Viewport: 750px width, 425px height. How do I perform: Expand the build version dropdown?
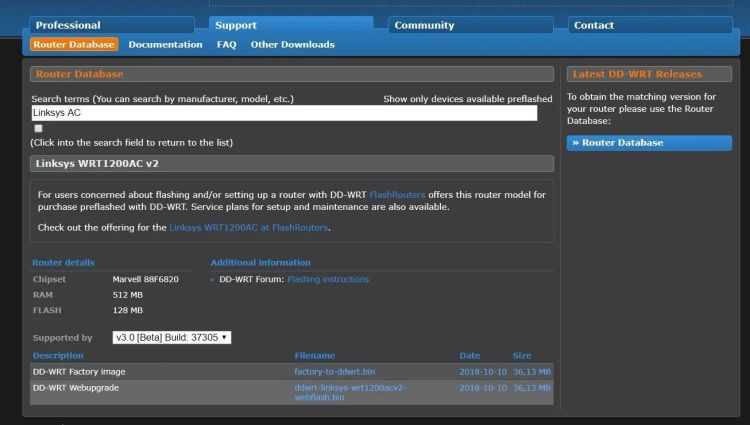[171, 338]
